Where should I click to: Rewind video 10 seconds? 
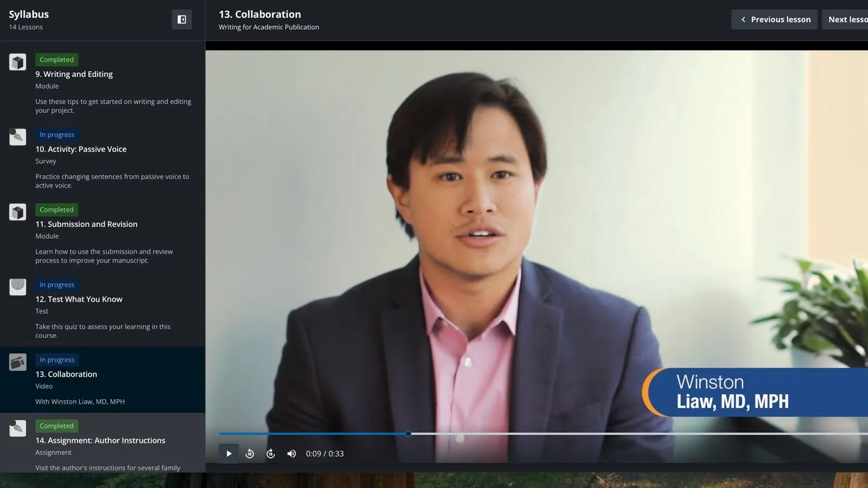pyautogui.click(x=250, y=454)
